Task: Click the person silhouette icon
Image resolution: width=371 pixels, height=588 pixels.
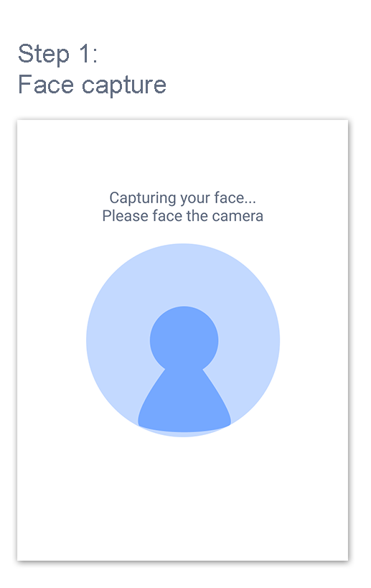Action: pos(184,368)
